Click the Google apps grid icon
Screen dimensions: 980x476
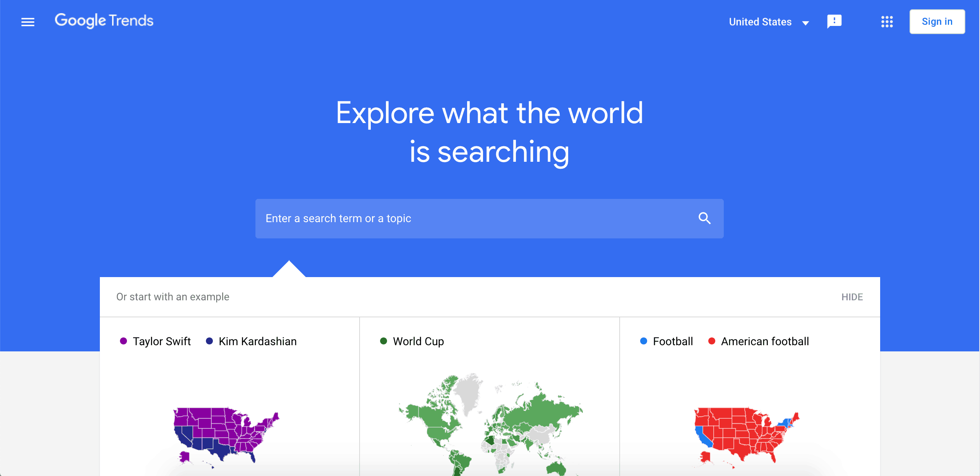[886, 22]
